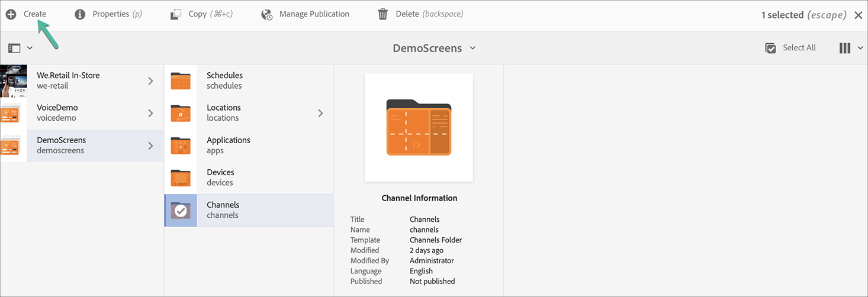Click the Devices folder icon to select it
The image size is (868, 297).
tap(181, 177)
